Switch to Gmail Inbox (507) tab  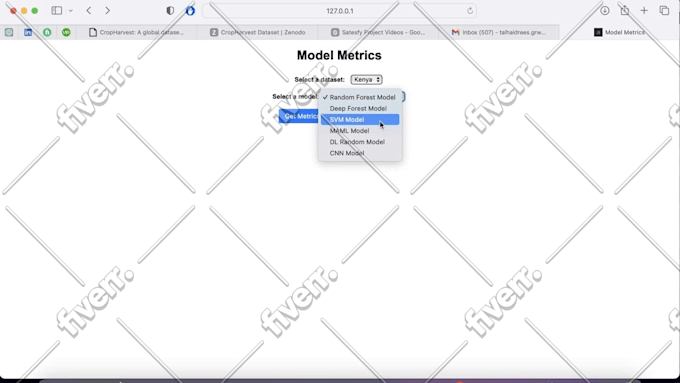click(499, 32)
